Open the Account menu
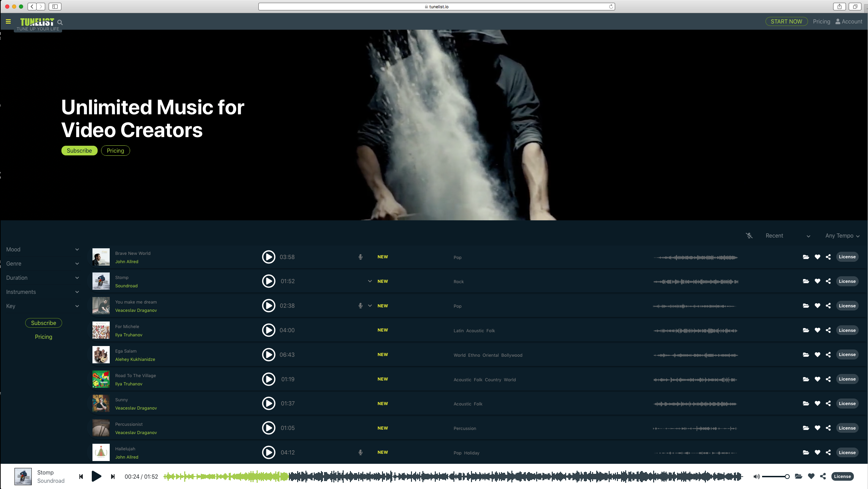 pyautogui.click(x=849, y=21)
